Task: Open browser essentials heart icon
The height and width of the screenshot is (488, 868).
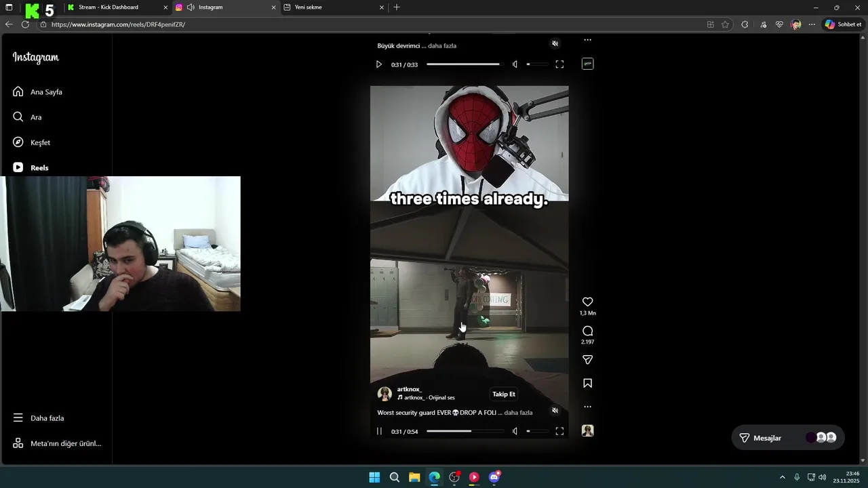Action: (x=779, y=24)
